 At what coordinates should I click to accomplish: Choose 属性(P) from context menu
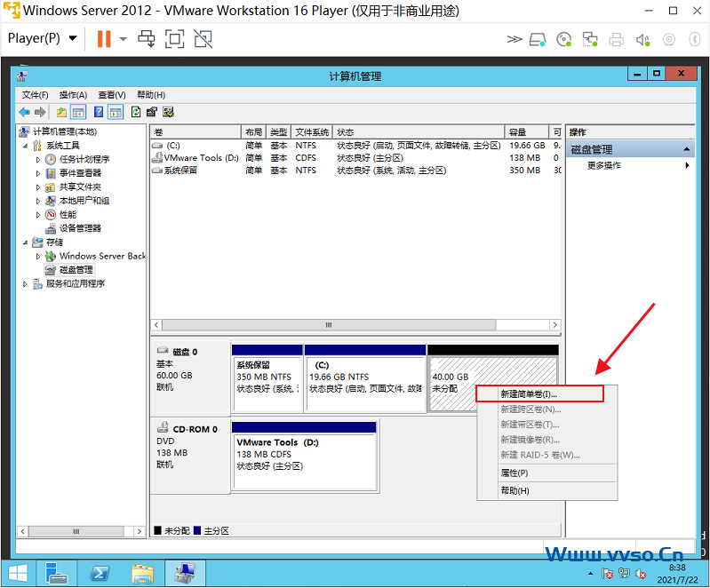pyautogui.click(x=547, y=473)
